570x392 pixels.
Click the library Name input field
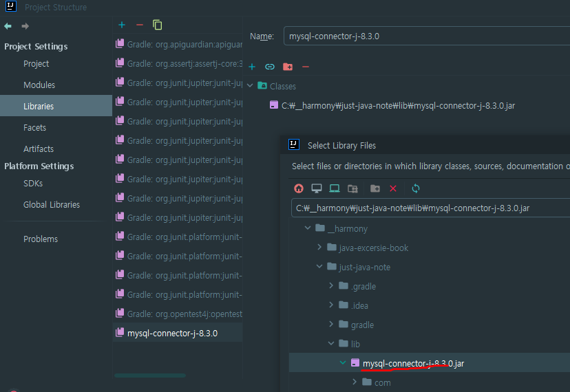(426, 36)
